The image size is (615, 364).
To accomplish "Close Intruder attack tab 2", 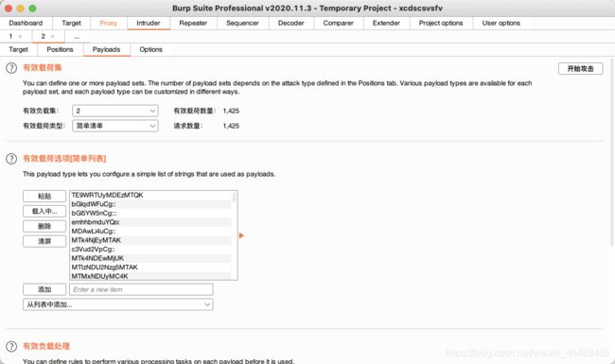I will pyautogui.click(x=53, y=37).
